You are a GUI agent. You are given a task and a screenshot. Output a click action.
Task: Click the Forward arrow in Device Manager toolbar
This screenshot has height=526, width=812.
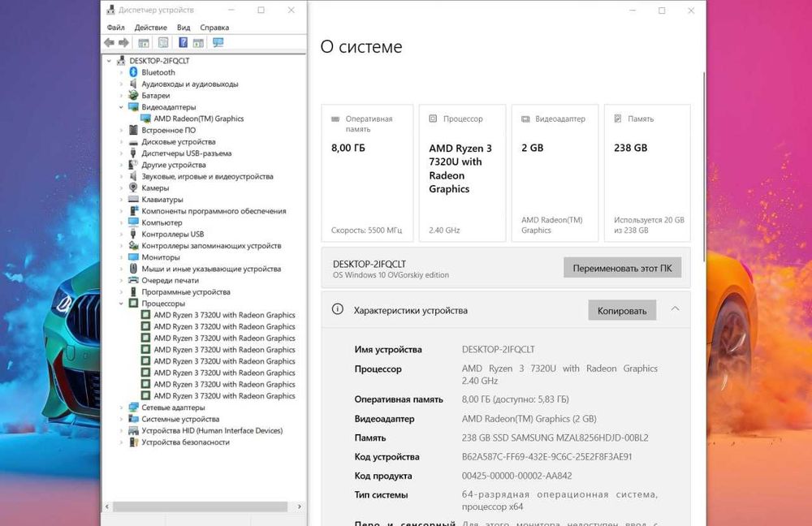[123, 42]
